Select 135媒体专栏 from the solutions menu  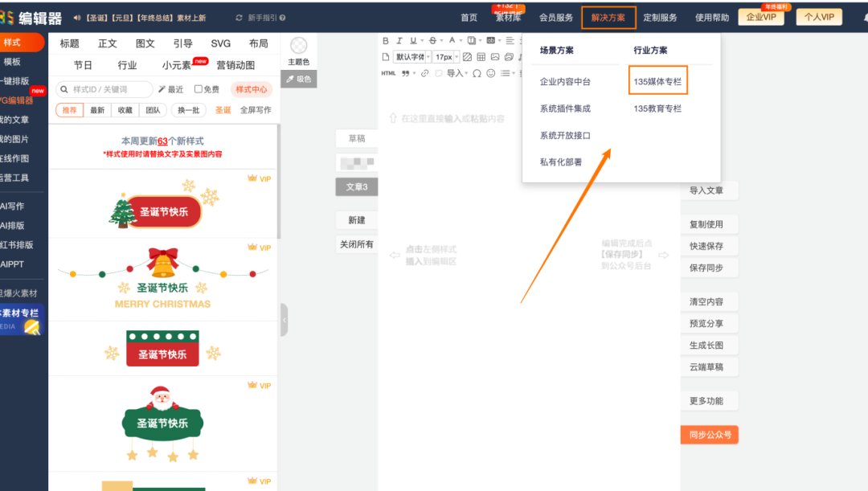coord(657,80)
